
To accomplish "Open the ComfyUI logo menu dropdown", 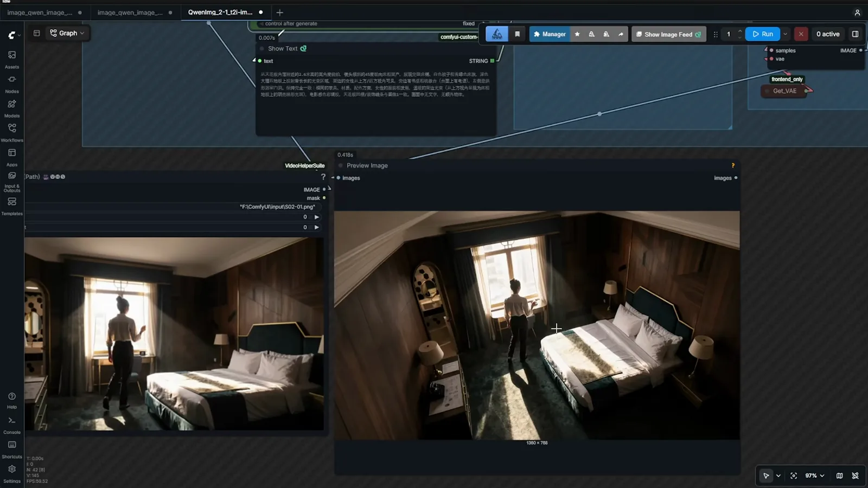I will point(14,35).
